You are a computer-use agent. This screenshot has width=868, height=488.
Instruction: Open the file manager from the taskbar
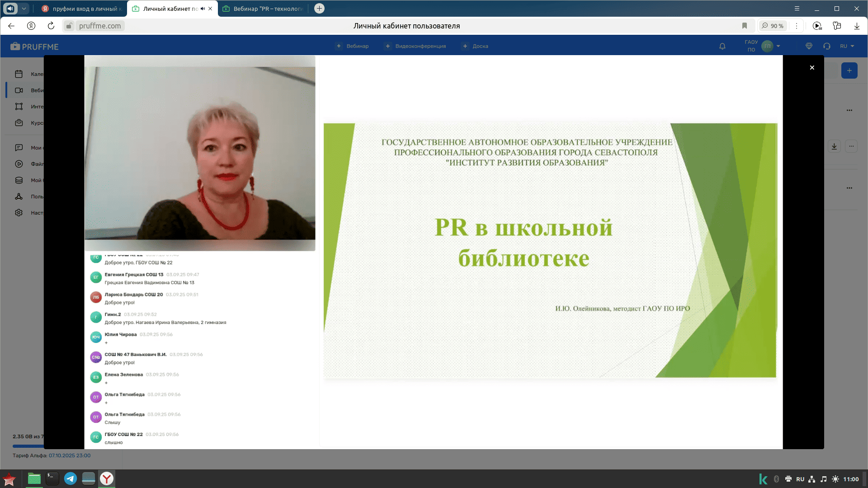point(34,479)
